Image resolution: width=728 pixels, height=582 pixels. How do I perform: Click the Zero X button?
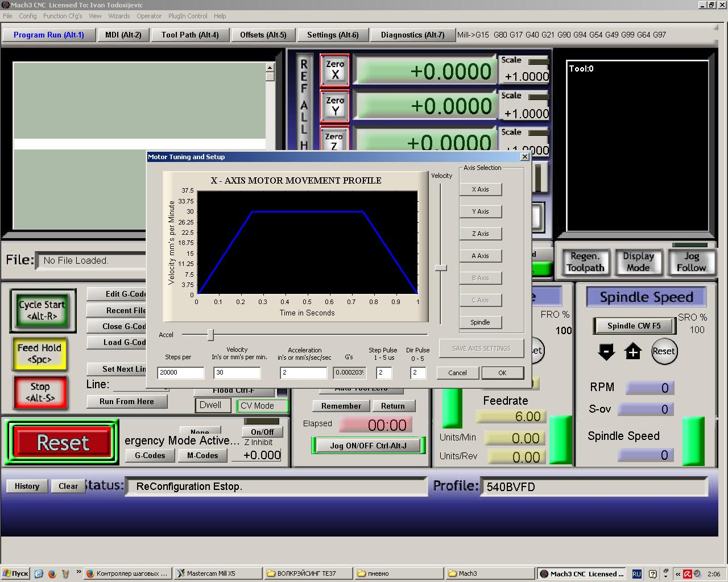tap(334, 70)
